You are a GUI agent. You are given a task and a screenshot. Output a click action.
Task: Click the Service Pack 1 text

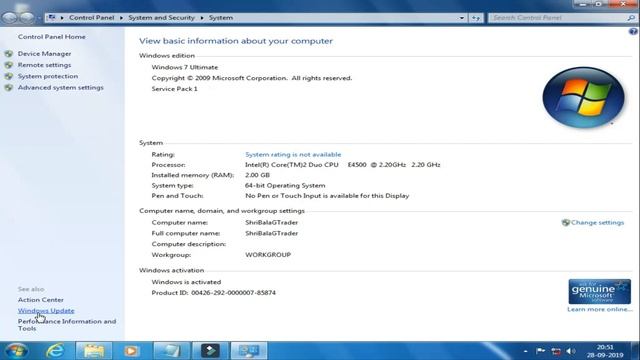tap(174, 89)
